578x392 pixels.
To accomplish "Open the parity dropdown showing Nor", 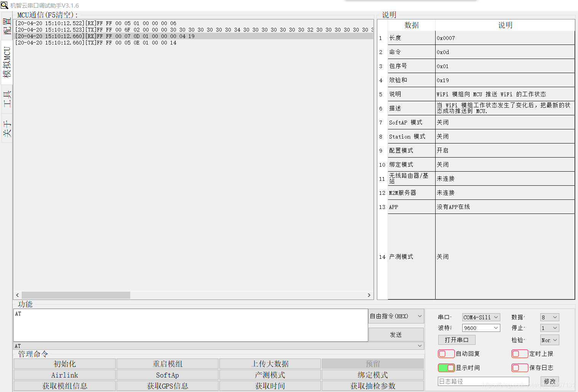I will pos(549,340).
